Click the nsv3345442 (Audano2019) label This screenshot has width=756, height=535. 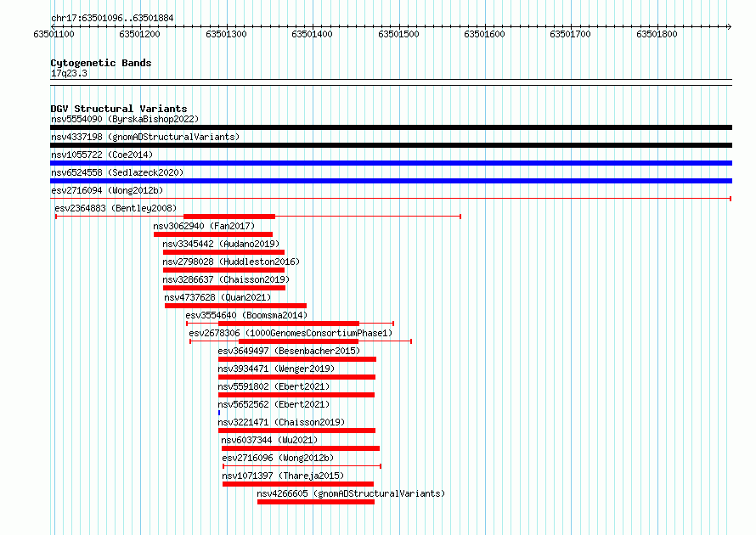point(221,244)
